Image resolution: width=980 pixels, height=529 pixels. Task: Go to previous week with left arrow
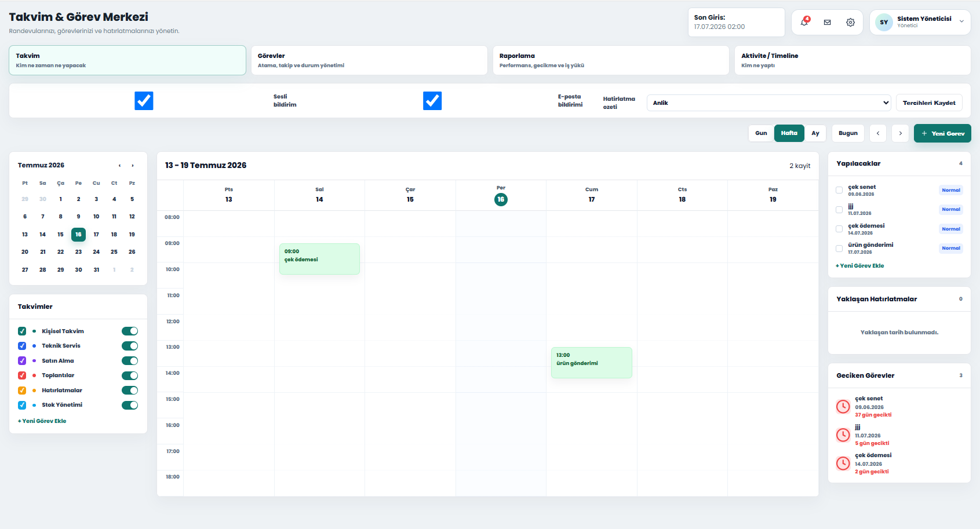[877, 133]
